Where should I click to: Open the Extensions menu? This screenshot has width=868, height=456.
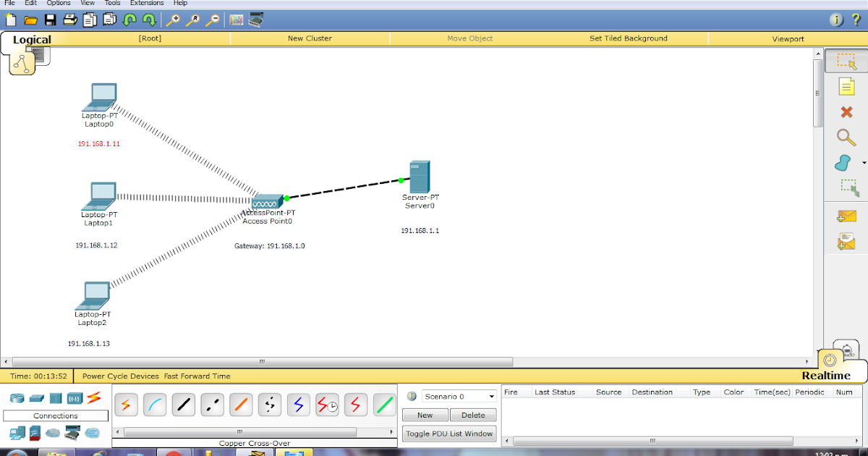tap(147, 3)
